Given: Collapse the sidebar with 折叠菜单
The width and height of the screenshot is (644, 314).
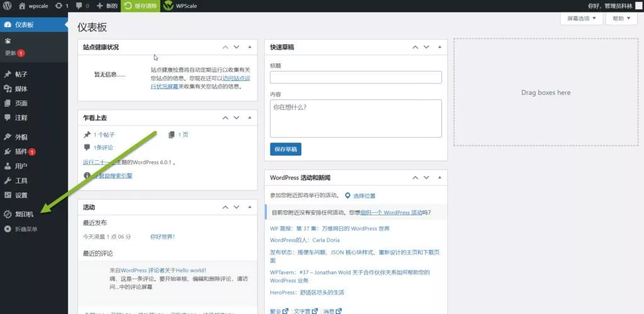Looking at the screenshot, I should [x=34, y=229].
